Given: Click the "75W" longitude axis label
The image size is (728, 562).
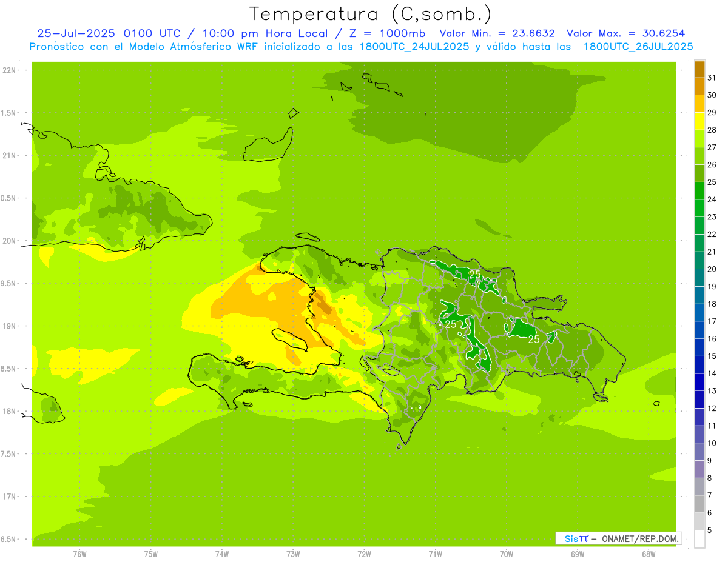Looking at the screenshot, I should coord(150,554).
